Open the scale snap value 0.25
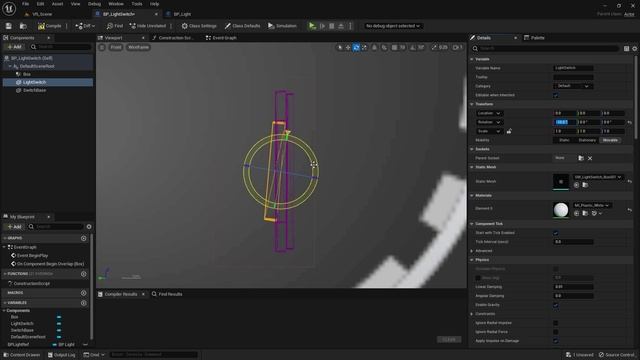The image size is (640, 360). [x=443, y=47]
